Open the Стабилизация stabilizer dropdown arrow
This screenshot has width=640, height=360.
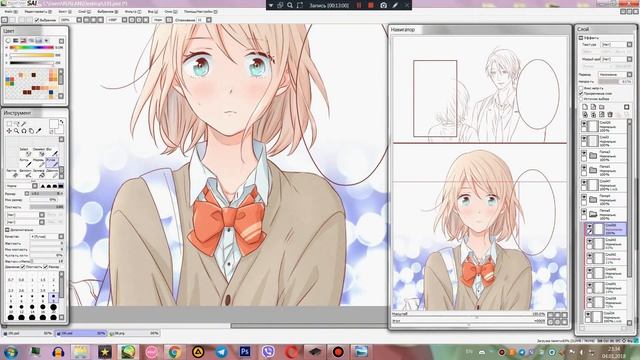209,20
